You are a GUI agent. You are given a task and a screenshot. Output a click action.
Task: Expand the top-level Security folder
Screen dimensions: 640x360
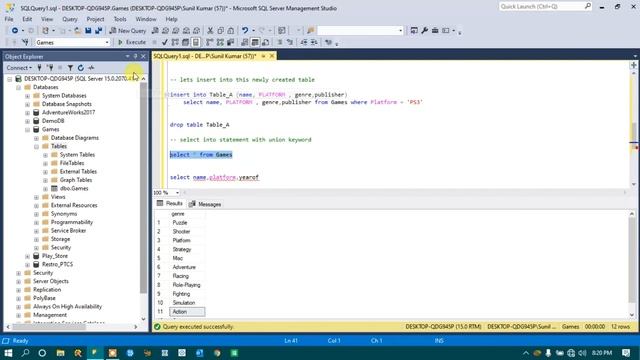point(18,273)
